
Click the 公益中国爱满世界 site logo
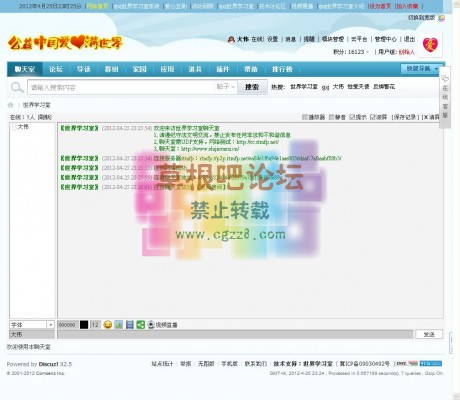[x=66, y=43]
